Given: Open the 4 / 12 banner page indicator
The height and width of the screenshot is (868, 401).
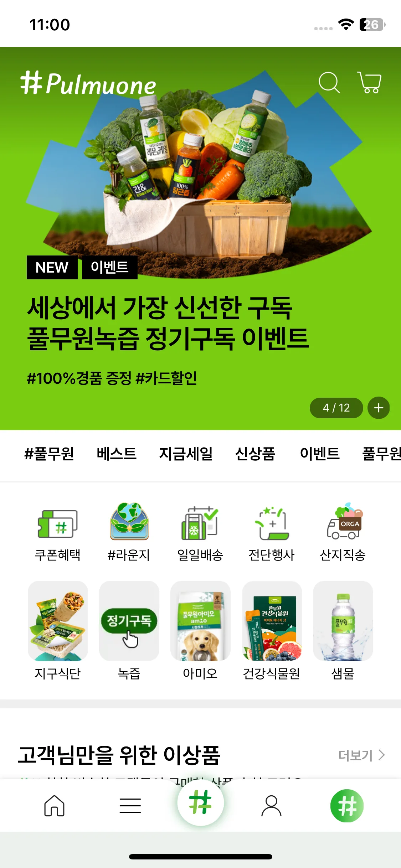Looking at the screenshot, I should pyautogui.click(x=336, y=408).
